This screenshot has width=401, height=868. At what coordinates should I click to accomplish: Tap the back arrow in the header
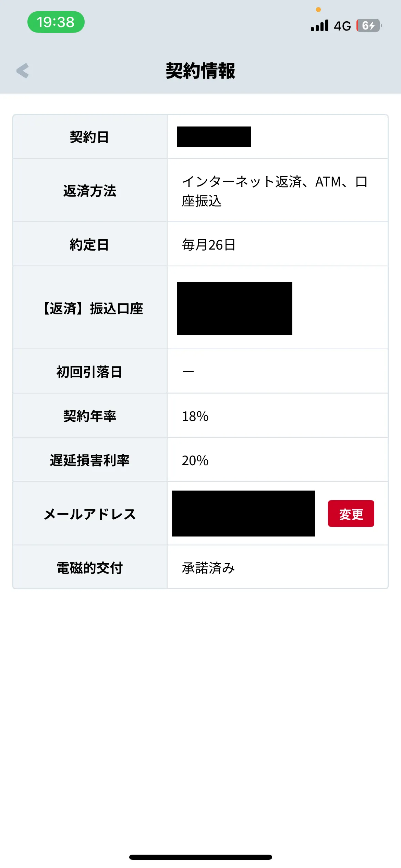[x=23, y=71]
